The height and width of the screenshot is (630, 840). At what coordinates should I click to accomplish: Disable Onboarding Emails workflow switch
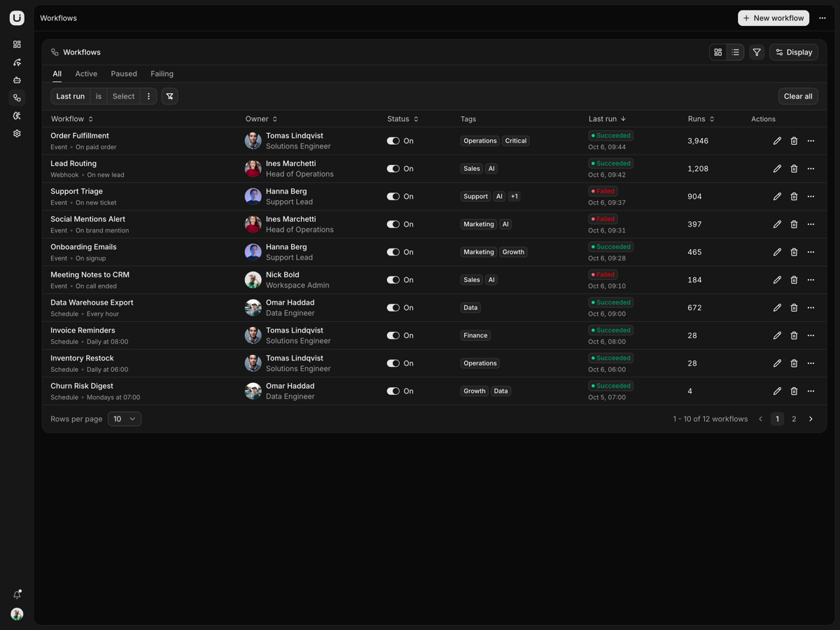(393, 252)
